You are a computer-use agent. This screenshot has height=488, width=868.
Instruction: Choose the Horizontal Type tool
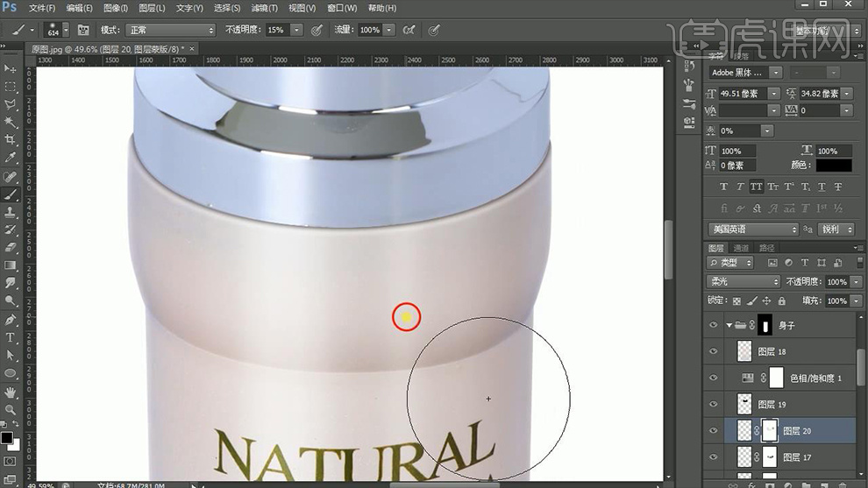[11, 337]
